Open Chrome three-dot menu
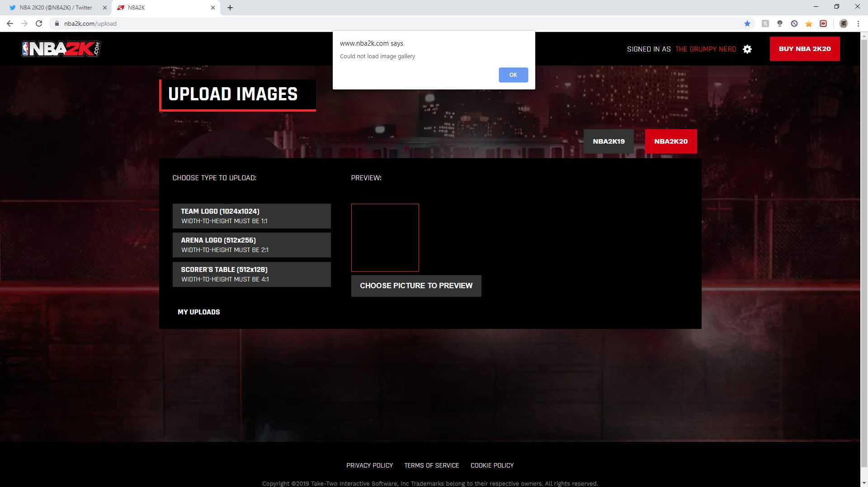This screenshot has width=868, height=487. tap(858, 23)
